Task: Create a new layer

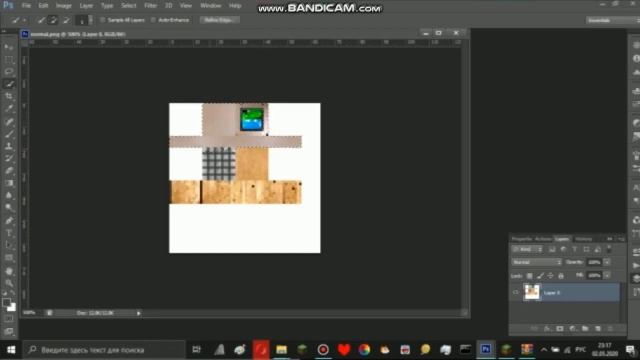Action: pos(598,329)
